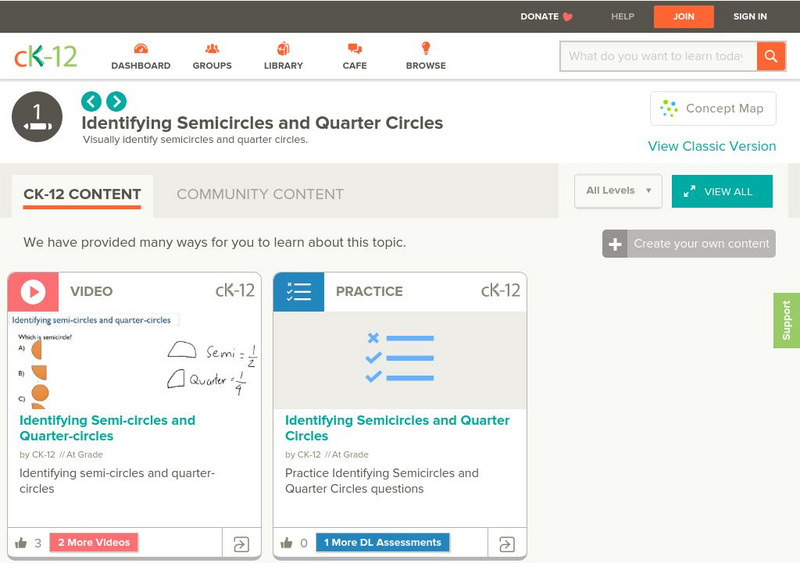Click the grade 1 pencil badge
The height and width of the screenshot is (563, 800).
[37, 117]
